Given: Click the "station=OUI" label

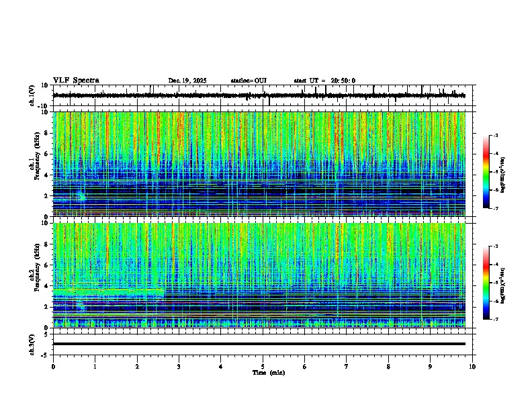Looking at the screenshot, I should pyautogui.click(x=249, y=81).
